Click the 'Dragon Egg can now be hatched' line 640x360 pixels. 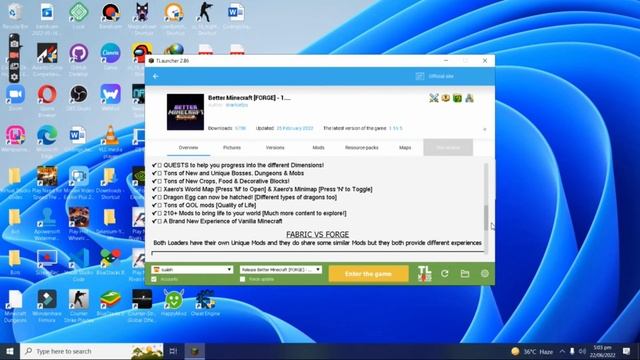coord(244,197)
